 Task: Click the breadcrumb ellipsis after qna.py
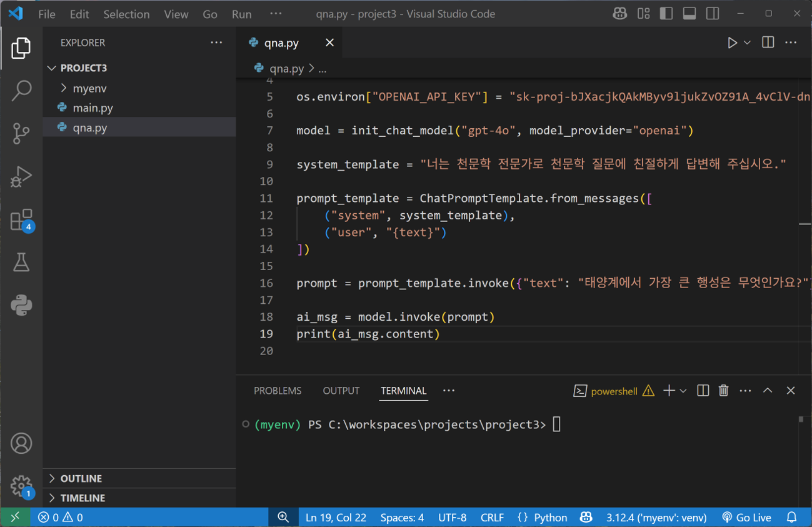pyautogui.click(x=323, y=69)
